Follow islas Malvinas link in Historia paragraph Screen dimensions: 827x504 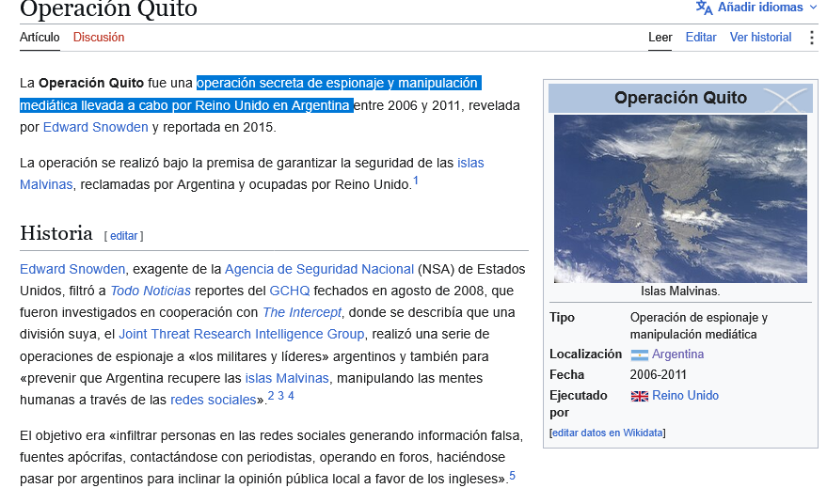[x=287, y=379]
